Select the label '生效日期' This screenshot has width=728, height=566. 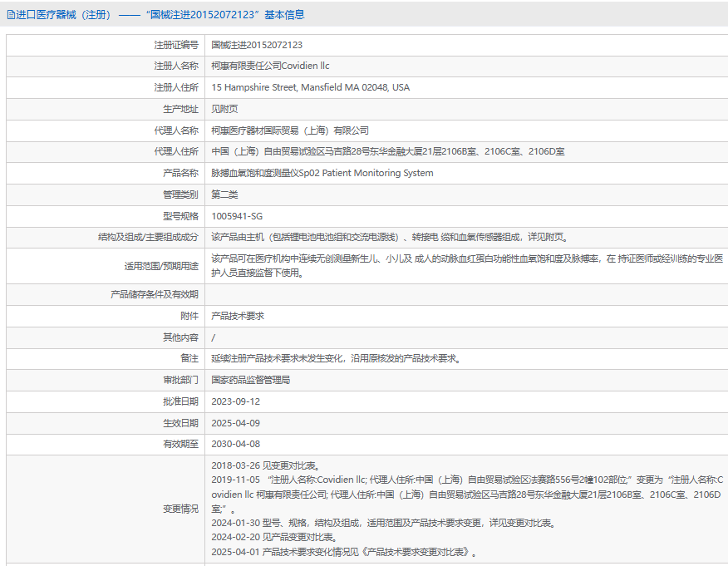pos(180,423)
